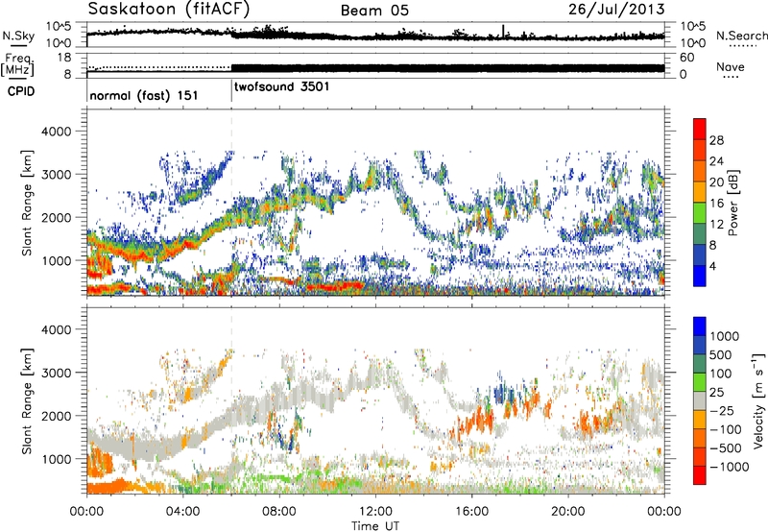Image resolution: width=768 pixels, height=532 pixels.
Task: Click the '1000' tick on velocity colorbar
Action: 725,336
